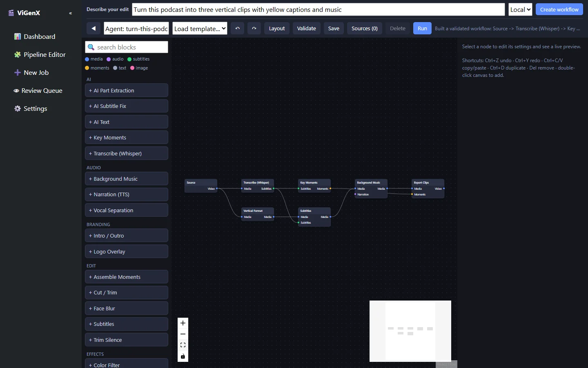
Task: Add a Face Blur block
Action: pyautogui.click(x=127, y=308)
